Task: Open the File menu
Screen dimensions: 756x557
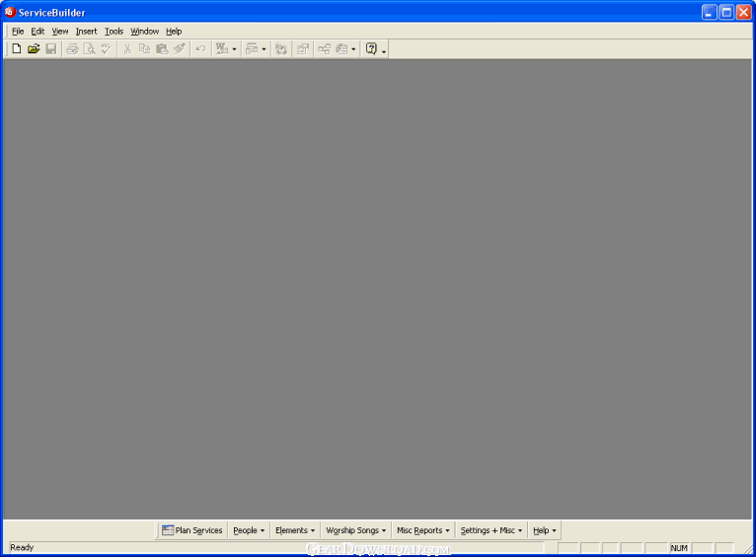Action: [x=18, y=32]
